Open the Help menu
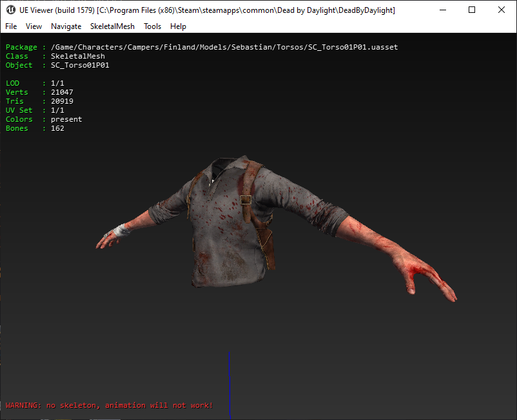Viewport: 517px width, 420px height. click(178, 26)
